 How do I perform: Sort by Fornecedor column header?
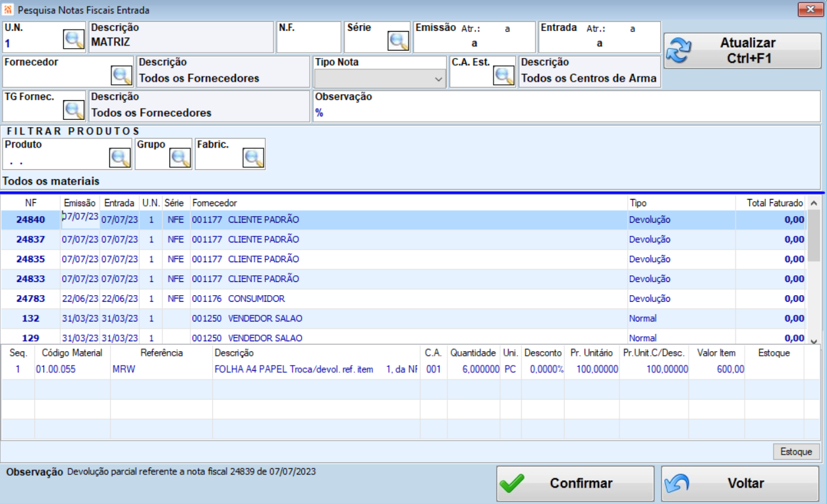pos(408,203)
